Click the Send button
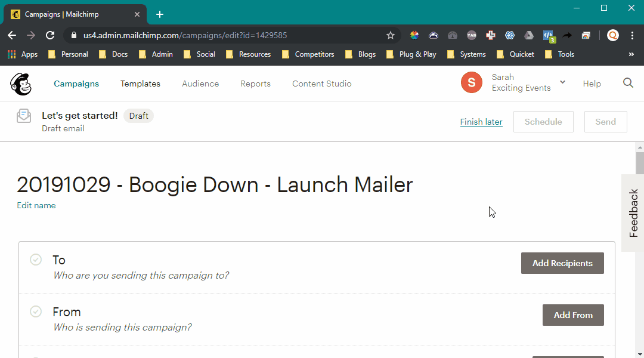The image size is (644, 358). click(606, 122)
